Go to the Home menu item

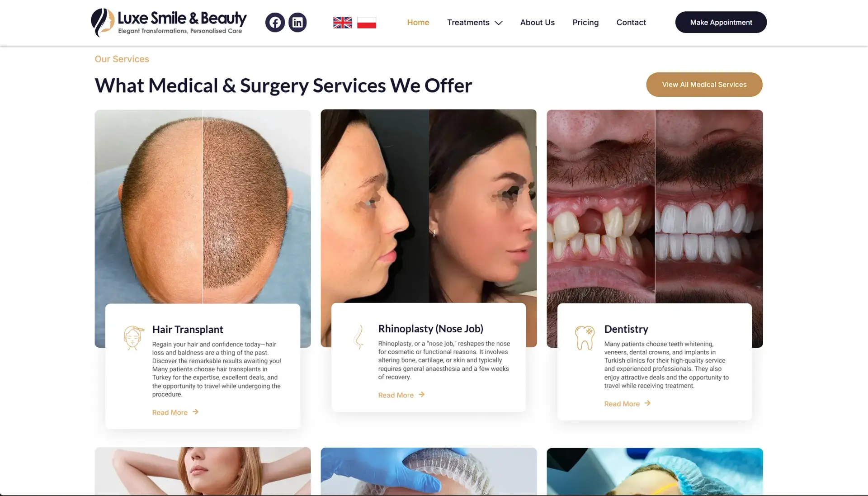coord(418,23)
